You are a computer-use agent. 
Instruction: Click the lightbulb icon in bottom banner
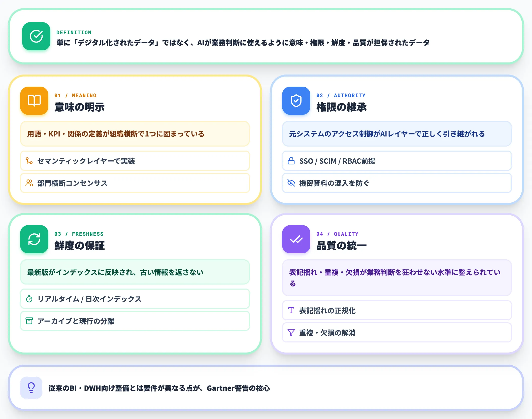coord(31,388)
